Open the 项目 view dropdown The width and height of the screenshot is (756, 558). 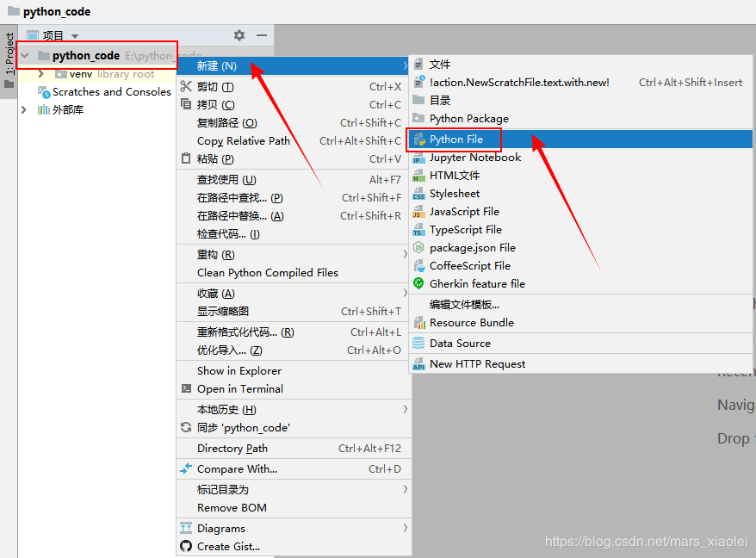75,36
